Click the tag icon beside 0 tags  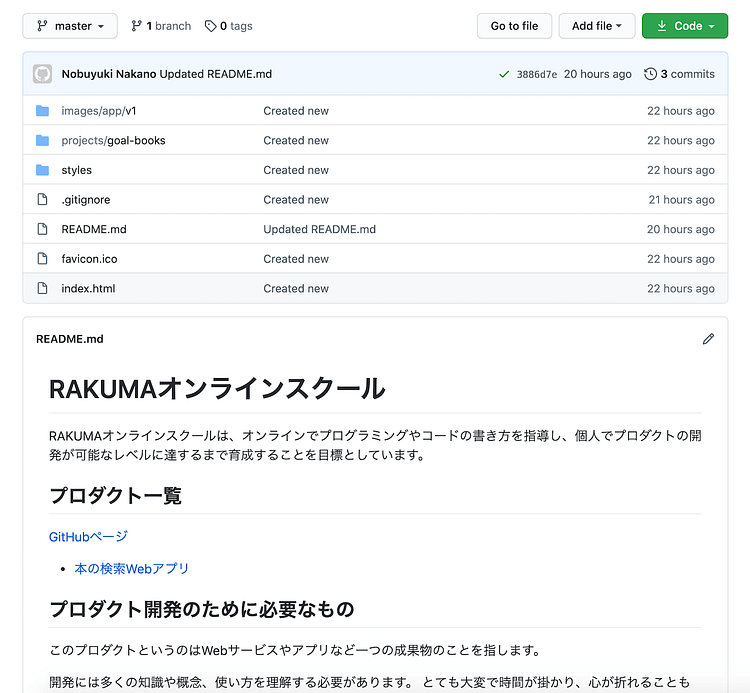(x=210, y=26)
